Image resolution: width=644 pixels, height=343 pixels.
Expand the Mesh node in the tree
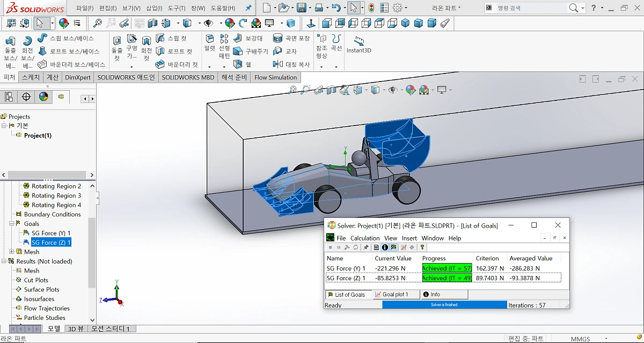tap(11, 251)
